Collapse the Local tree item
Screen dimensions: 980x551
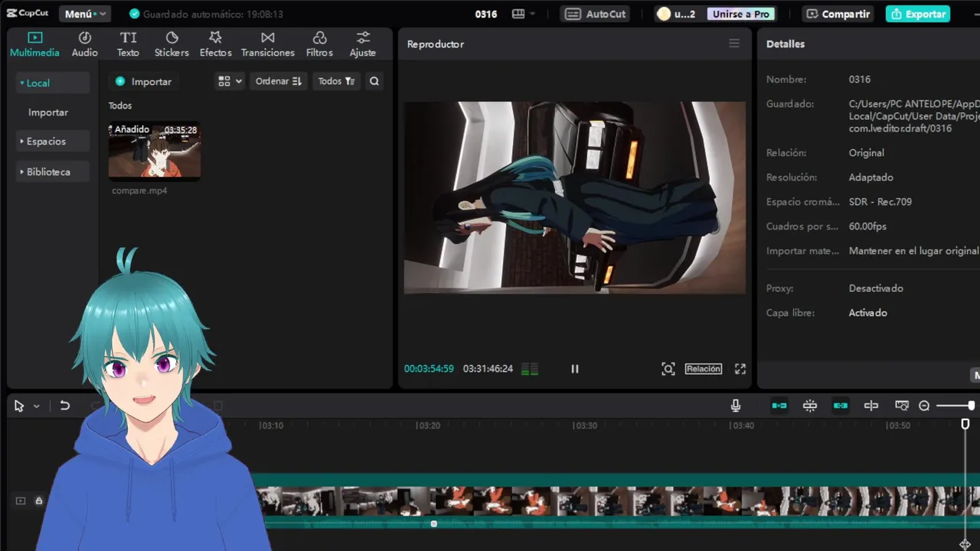click(52, 83)
